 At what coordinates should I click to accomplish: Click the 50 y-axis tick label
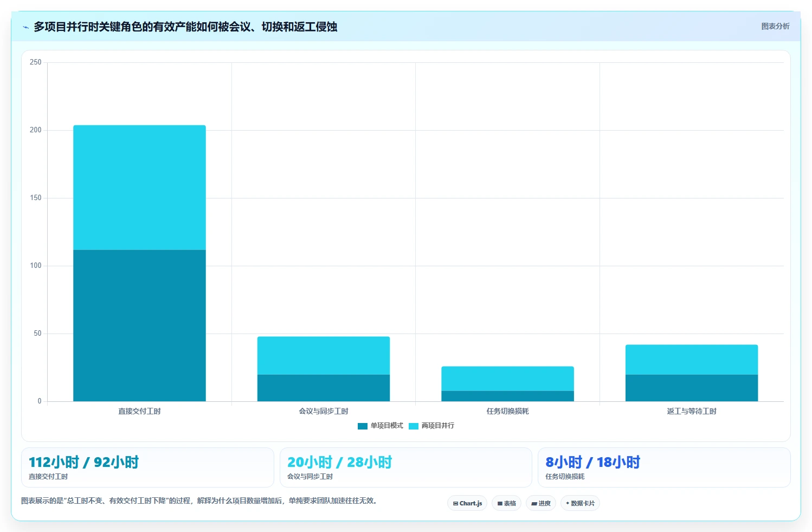click(x=37, y=334)
